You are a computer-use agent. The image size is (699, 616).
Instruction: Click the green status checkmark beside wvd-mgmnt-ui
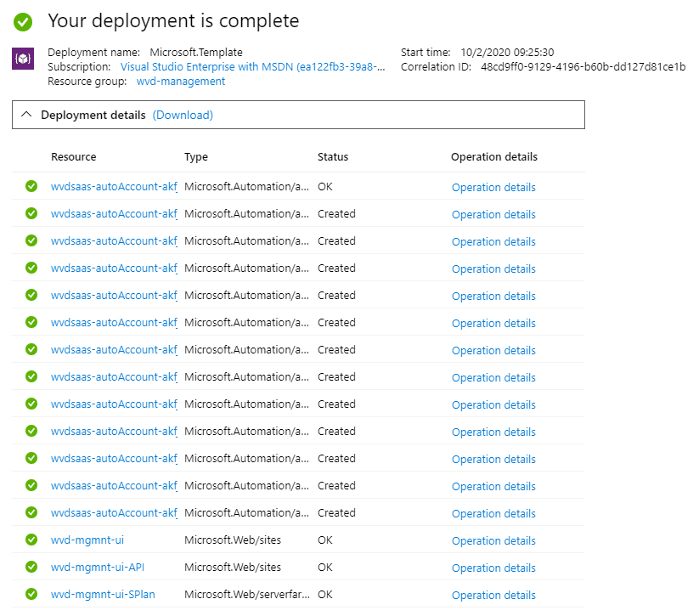(x=31, y=540)
